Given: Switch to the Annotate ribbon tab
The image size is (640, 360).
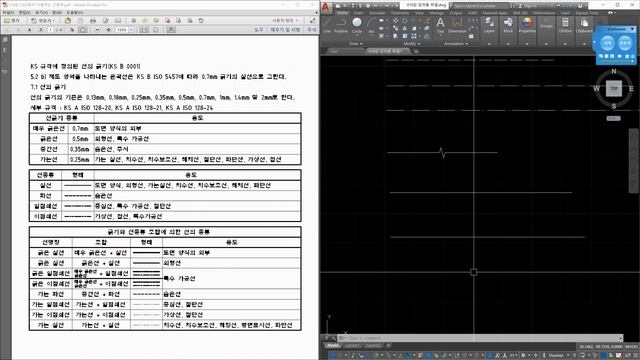Looking at the screenshot, I should (377, 13).
